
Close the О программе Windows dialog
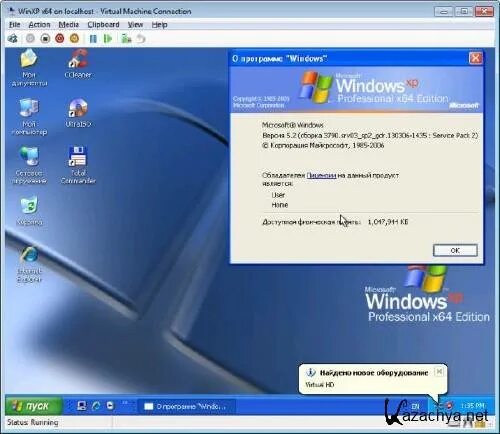click(x=475, y=58)
